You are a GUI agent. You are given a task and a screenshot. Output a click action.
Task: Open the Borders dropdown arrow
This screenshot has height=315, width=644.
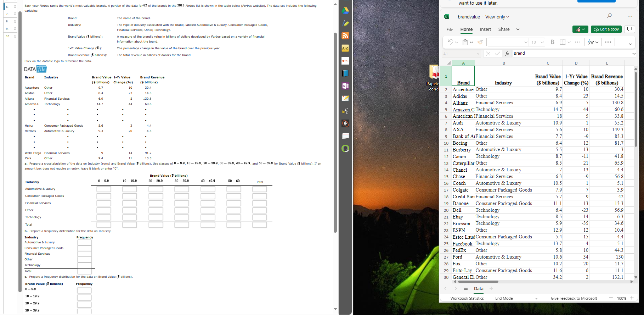click(x=569, y=43)
